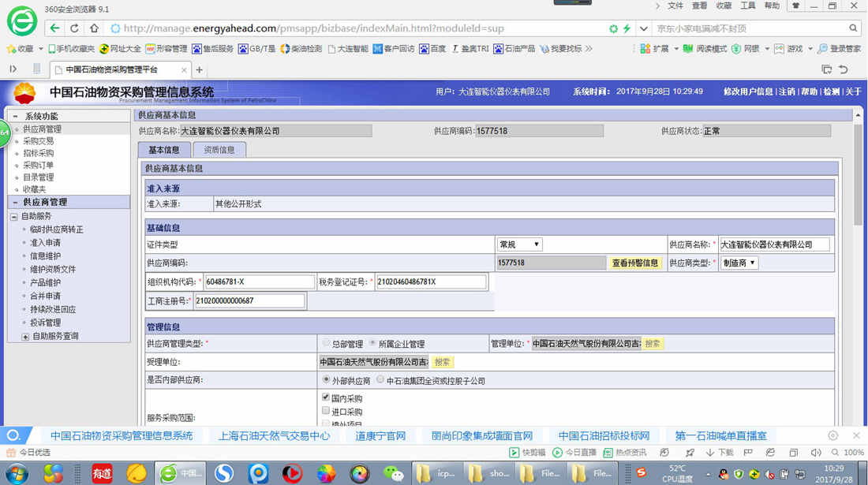This screenshot has width=868, height=485.
Task: Open the 百度 tab in the bookmarks bar
Action: [437, 48]
